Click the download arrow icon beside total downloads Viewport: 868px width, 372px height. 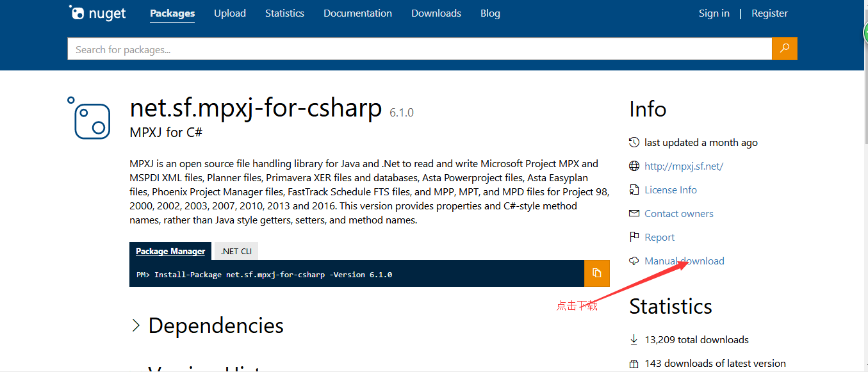point(634,340)
